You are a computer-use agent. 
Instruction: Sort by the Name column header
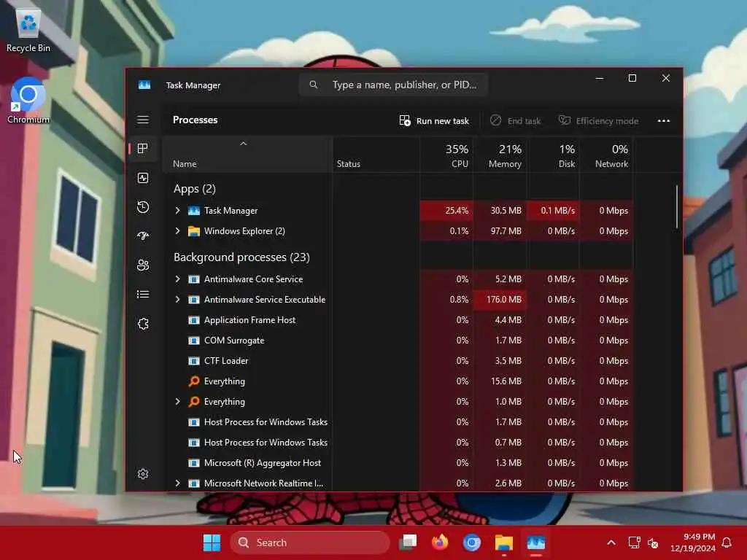tap(247, 155)
